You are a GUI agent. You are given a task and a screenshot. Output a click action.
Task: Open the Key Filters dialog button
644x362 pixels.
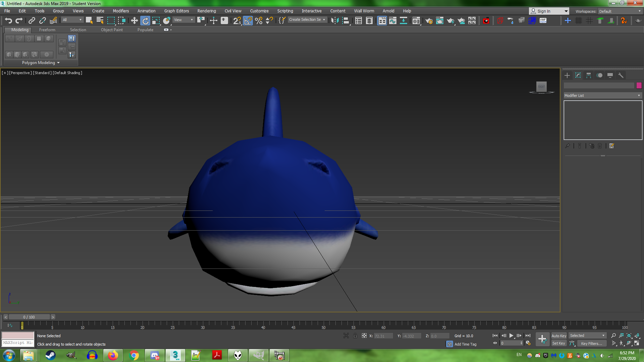tap(591, 343)
